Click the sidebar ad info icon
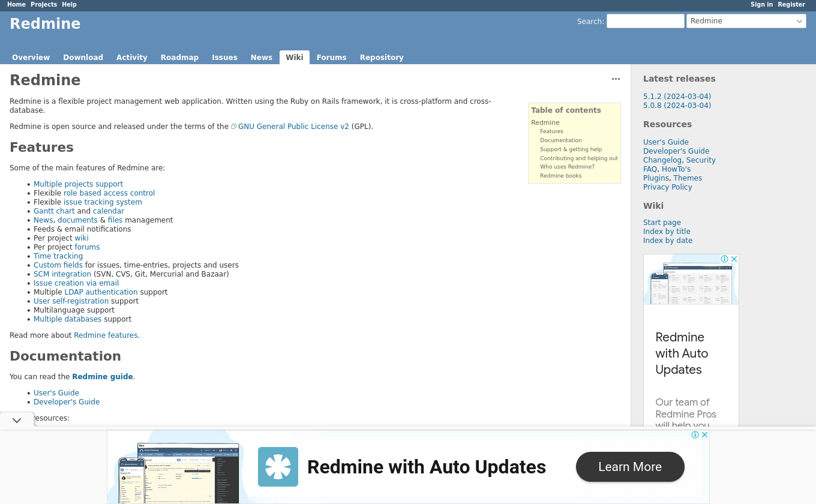The width and height of the screenshot is (816, 504). pyautogui.click(x=725, y=259)
